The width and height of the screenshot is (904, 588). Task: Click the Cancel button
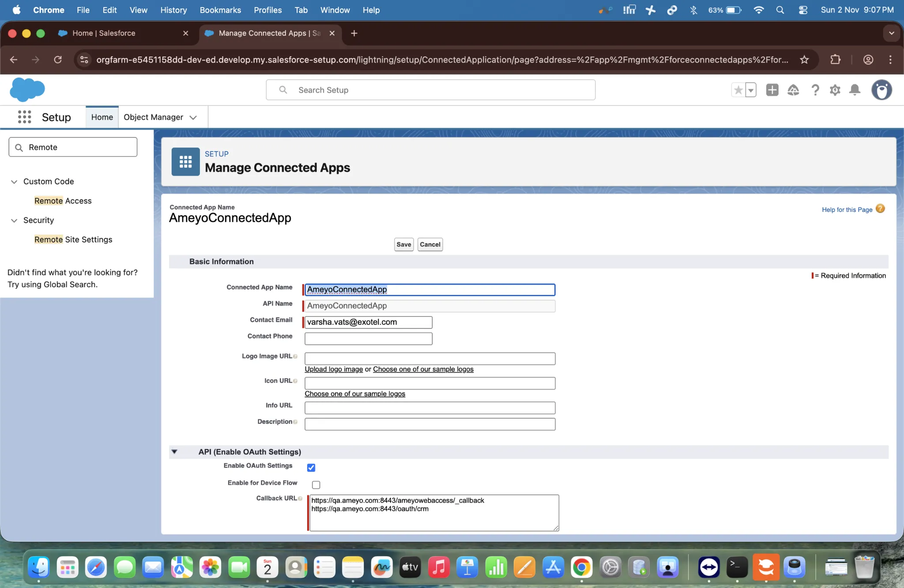pyautogui.click(x=430, y=245)
